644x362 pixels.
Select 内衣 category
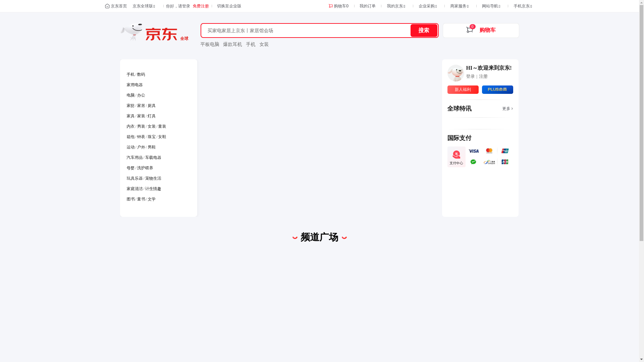130,126
